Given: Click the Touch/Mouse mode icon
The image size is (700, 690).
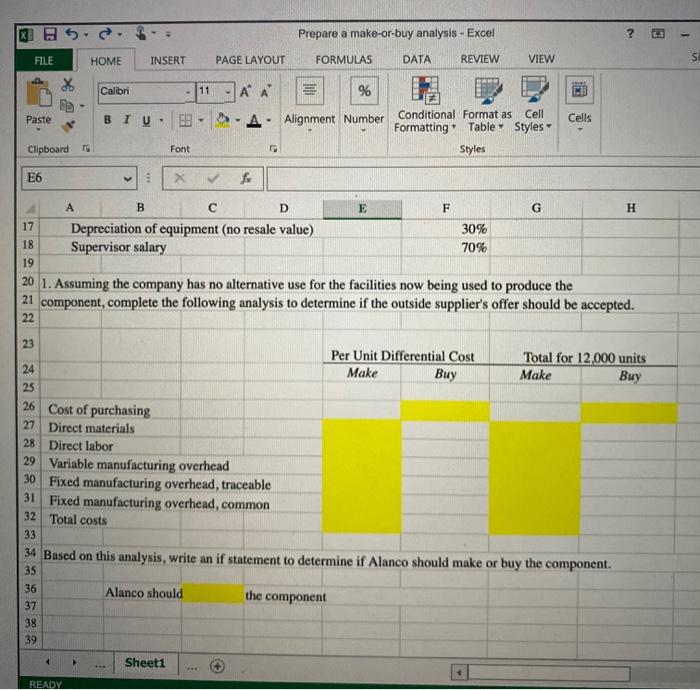Looking at the screenshot, I should click(141, 33).
